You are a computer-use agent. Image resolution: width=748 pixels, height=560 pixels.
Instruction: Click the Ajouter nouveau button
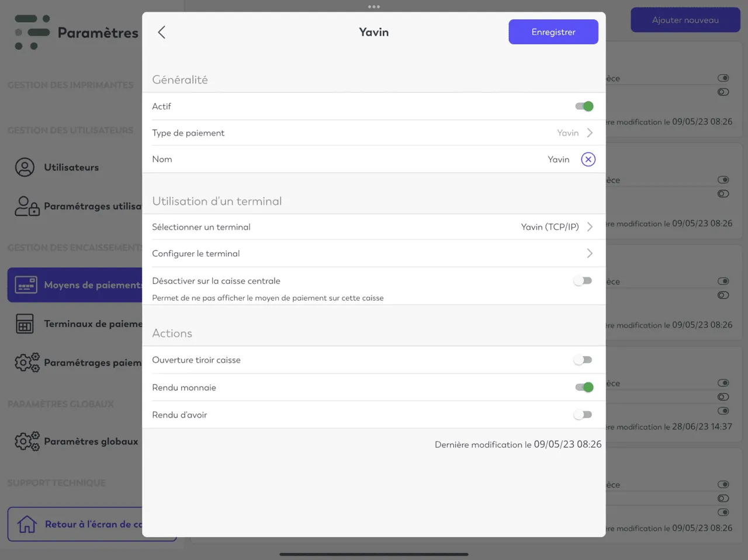[685, 20]
